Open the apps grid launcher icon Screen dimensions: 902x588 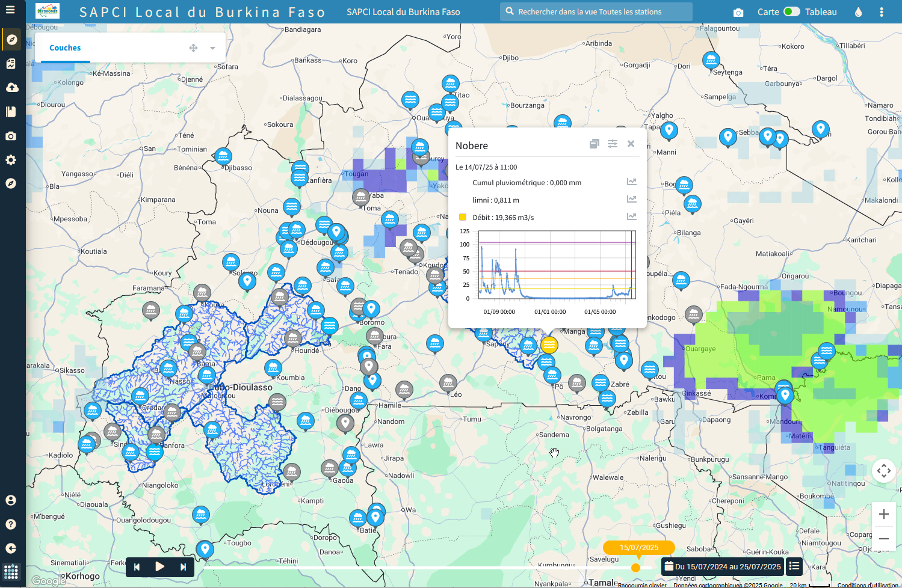(x=11, y=571)
